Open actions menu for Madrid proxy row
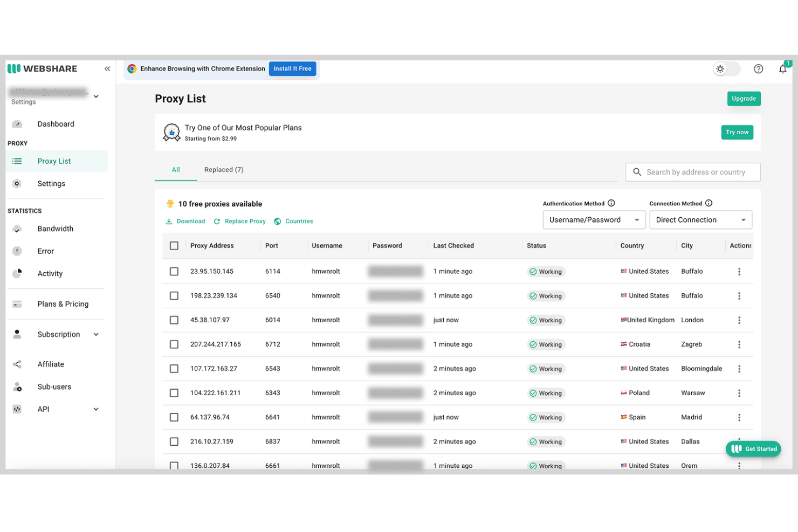The height and width of the screenshot is (532, 798). point(739,417)
